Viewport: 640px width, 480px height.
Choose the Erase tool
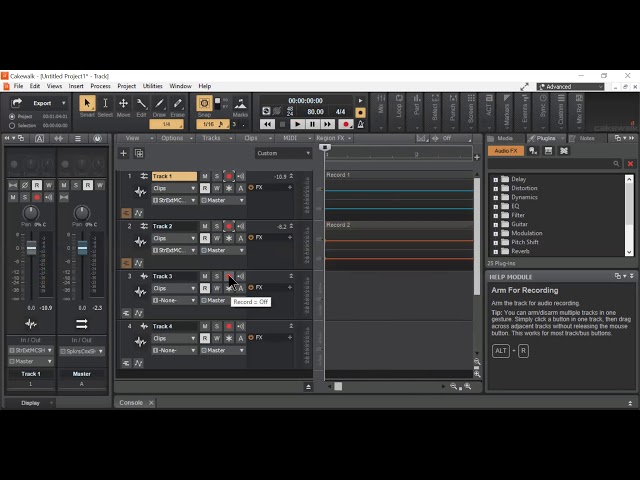[178, 104]
